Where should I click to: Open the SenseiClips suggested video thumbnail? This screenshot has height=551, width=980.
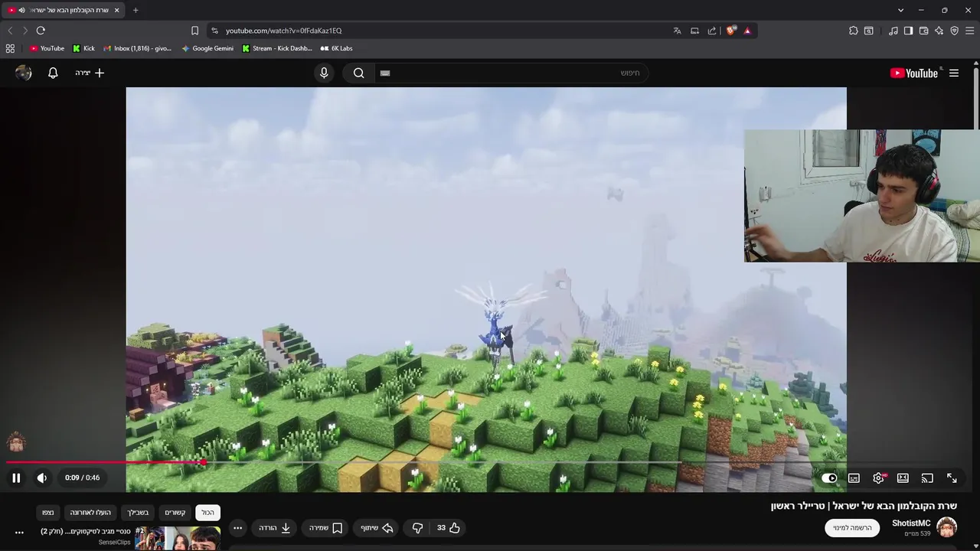pyautogui.click(x=178, y=539)
